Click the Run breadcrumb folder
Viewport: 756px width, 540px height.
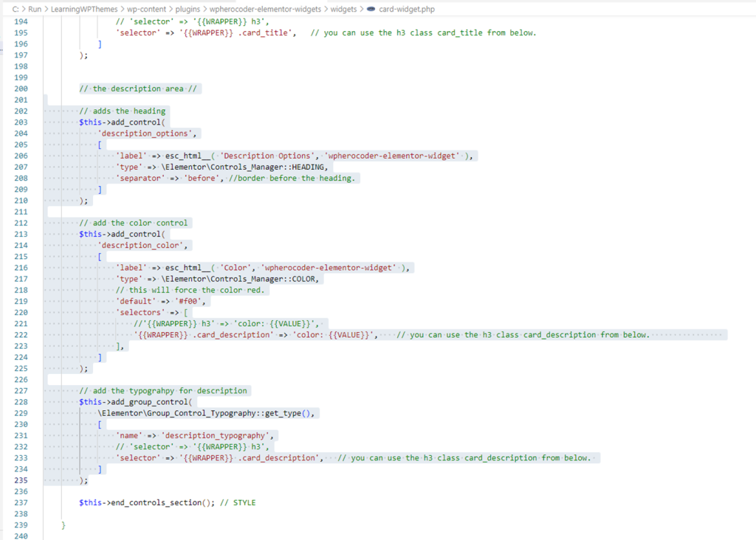coord(35,9)
